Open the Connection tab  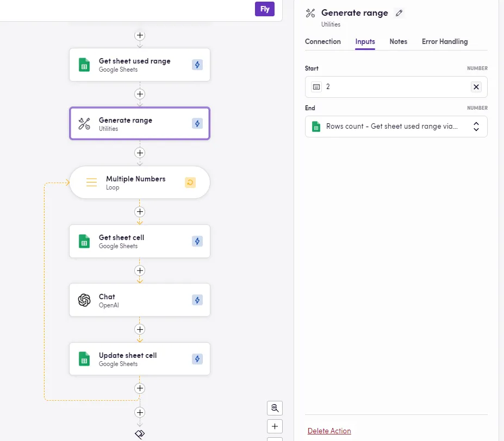323,41
